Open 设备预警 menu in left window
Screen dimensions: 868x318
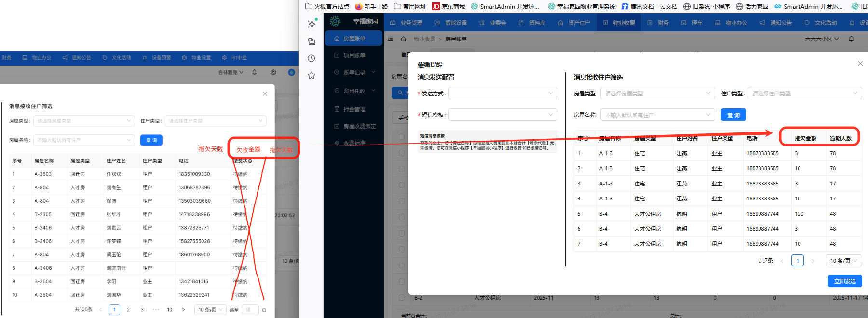157,58
